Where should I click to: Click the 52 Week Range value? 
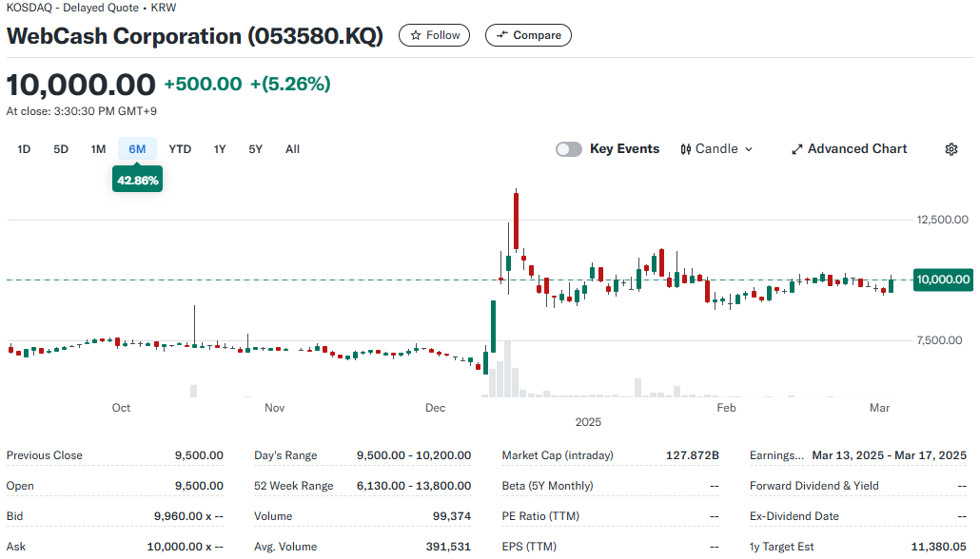tap(414, 486)
